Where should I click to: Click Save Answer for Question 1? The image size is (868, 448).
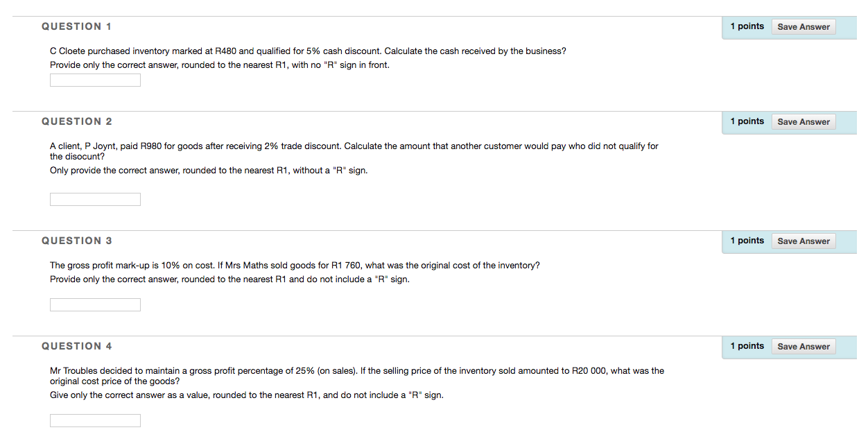coord(803,26)
